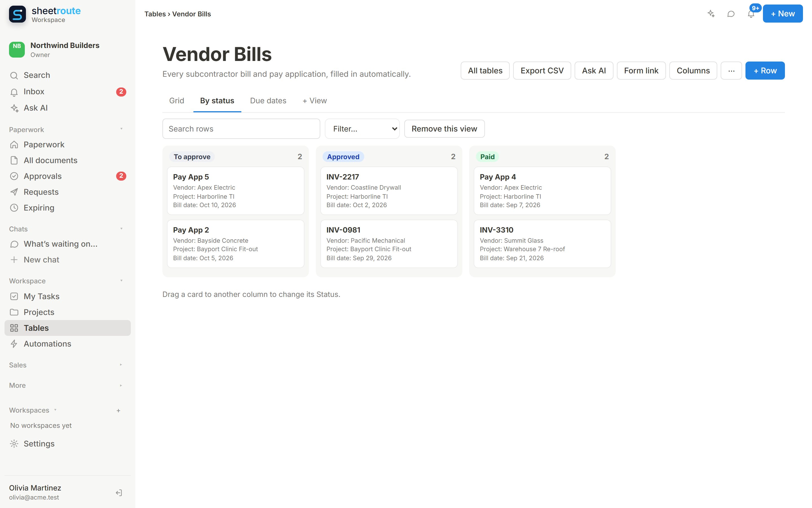This screenshot has height=508, width=812.
Task: Open Inbox in the sidebar
Action: pos(67,92)
